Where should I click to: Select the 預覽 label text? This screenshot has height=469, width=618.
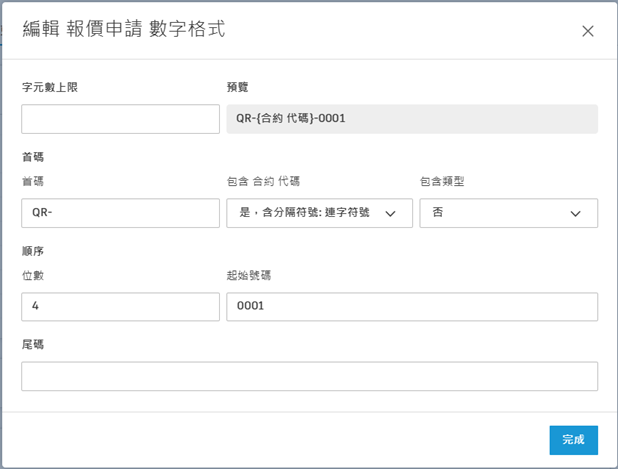(237, 87)
